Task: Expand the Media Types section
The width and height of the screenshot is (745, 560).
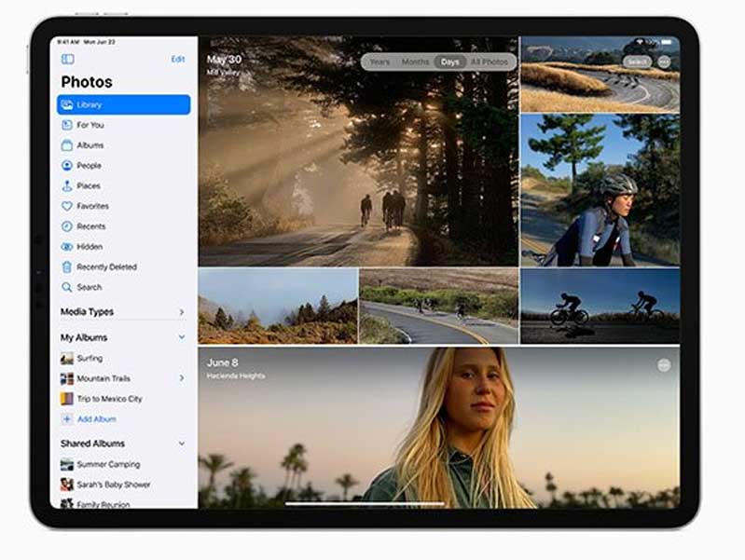Action: coord(182,312)
